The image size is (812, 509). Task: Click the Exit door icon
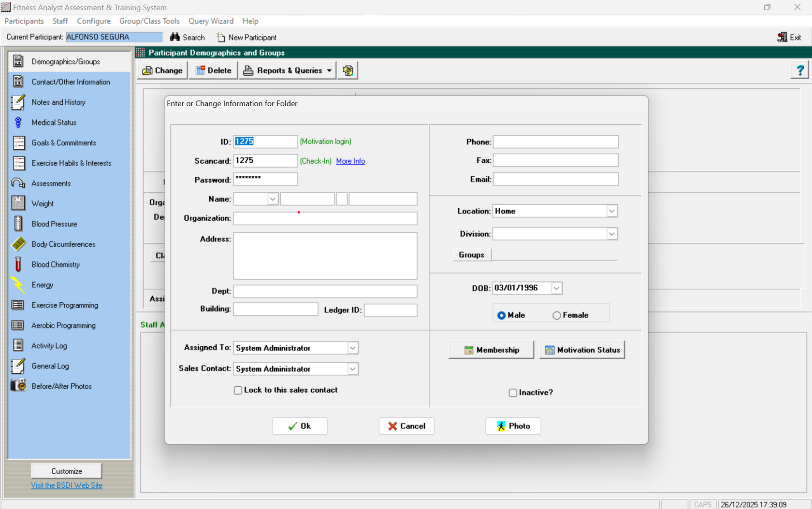[782, 37]
